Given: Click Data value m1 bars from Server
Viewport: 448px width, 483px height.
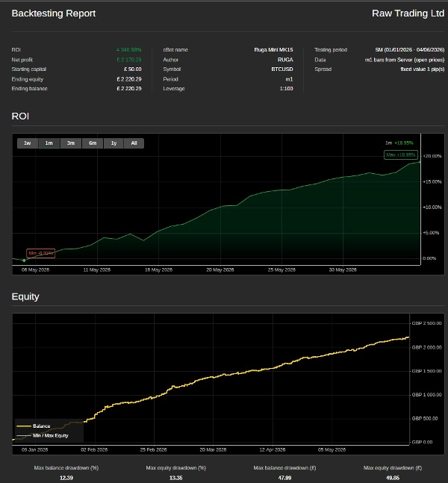Looking at the screenshot, I should click(405, 60).
